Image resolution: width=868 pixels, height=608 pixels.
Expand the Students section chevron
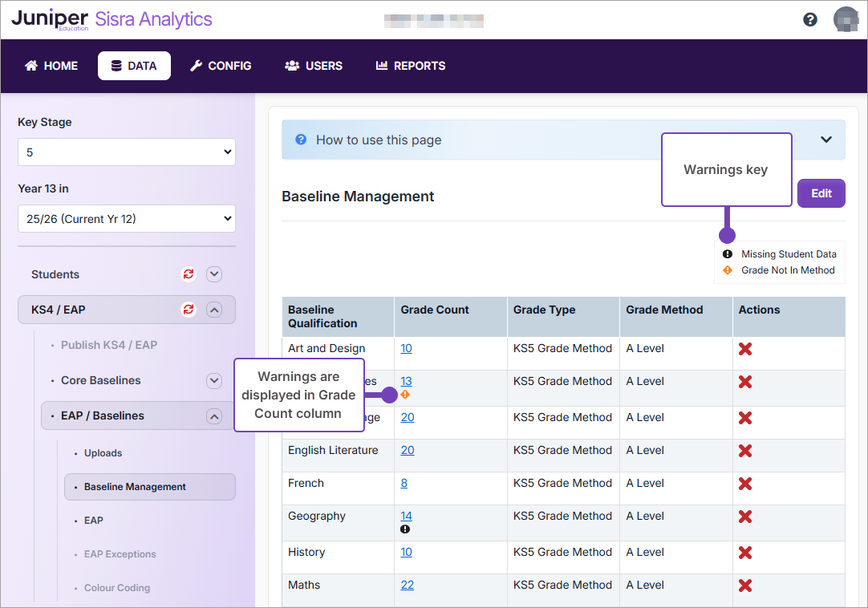214,274
